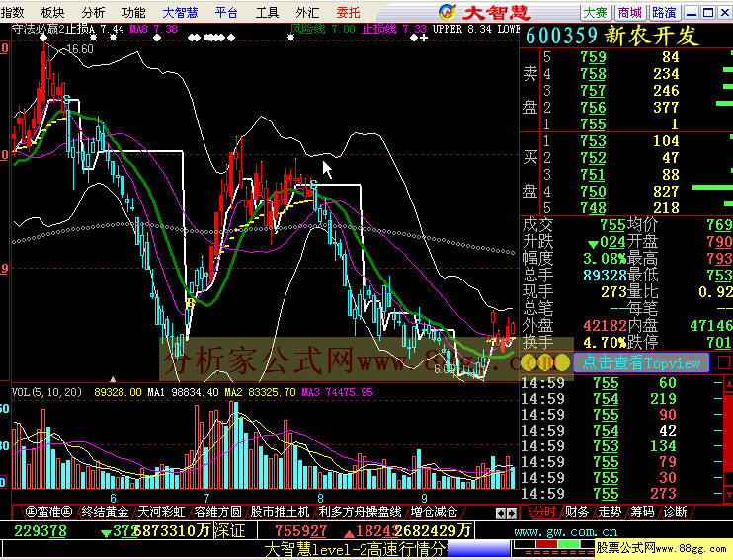Screen dimensions: 733x560
Task: Select the 终结黄金 indicator tab
Action: (x=105, y=512)
